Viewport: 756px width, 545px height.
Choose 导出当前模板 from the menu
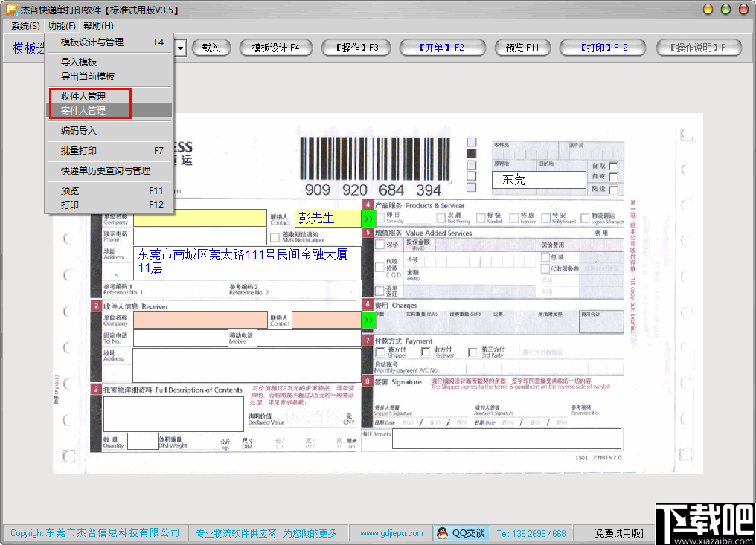pyautogui.click(x=109, y=76)
